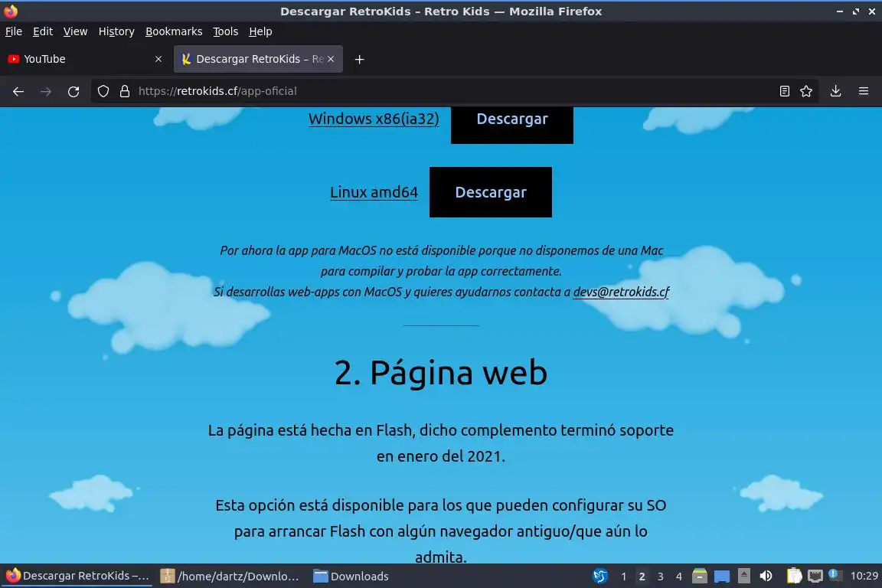Click the blue show desktop icon
The image size is (882, 588).
(x=722, y=577)
